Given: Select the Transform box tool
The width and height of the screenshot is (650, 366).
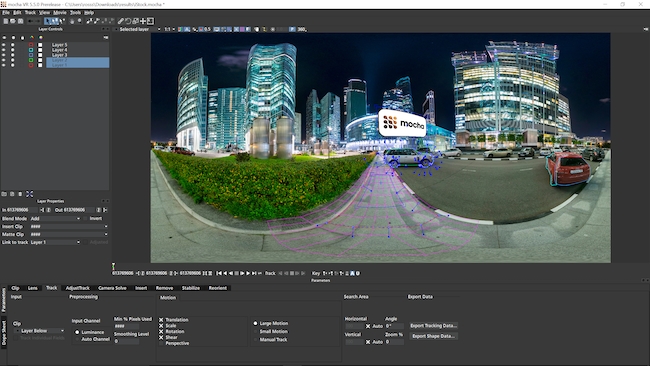Looking at the screenshot, I should coord(150,21).
